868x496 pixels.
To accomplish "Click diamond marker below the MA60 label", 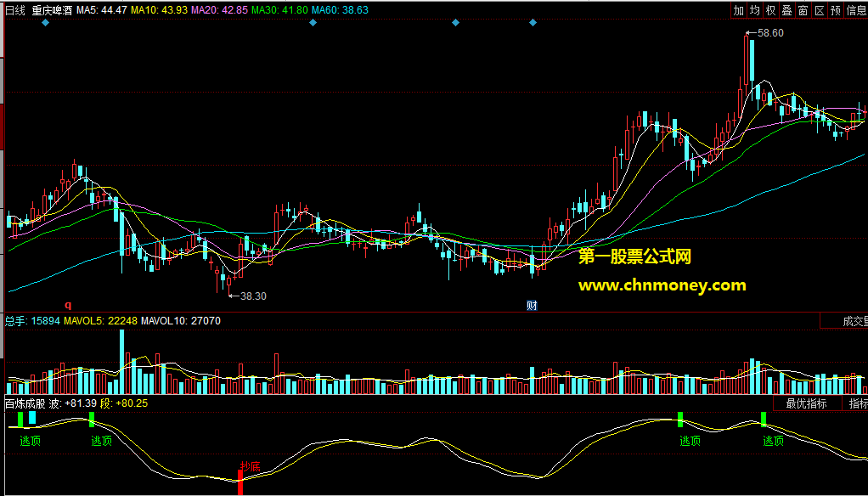I will tap(313, 23).
